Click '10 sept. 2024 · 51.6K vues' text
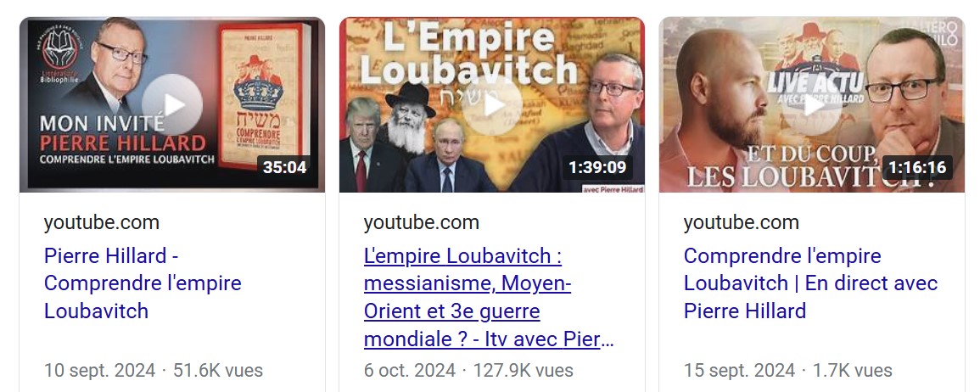 point(153,370)
